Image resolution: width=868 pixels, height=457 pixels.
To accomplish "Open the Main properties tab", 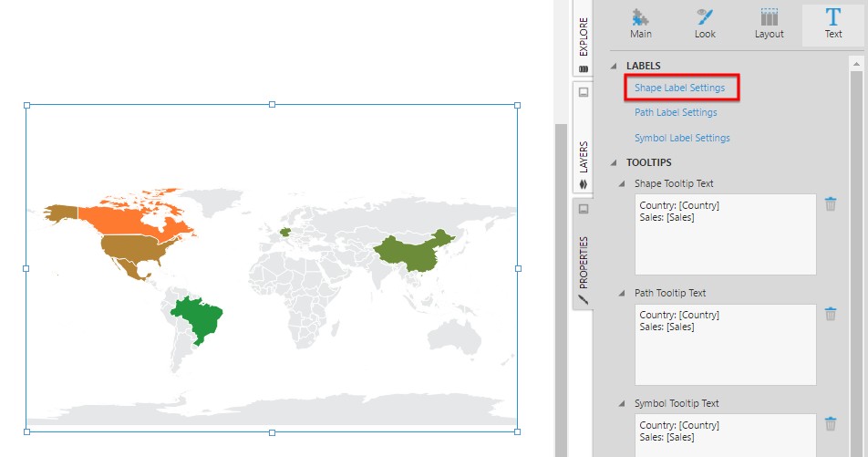I will click(x=641, y=24).
